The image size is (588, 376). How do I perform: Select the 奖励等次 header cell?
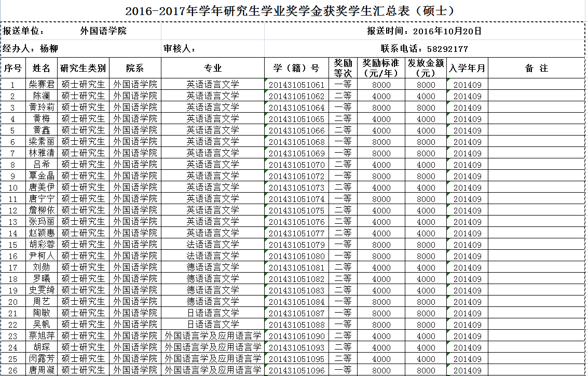point(343,68)
